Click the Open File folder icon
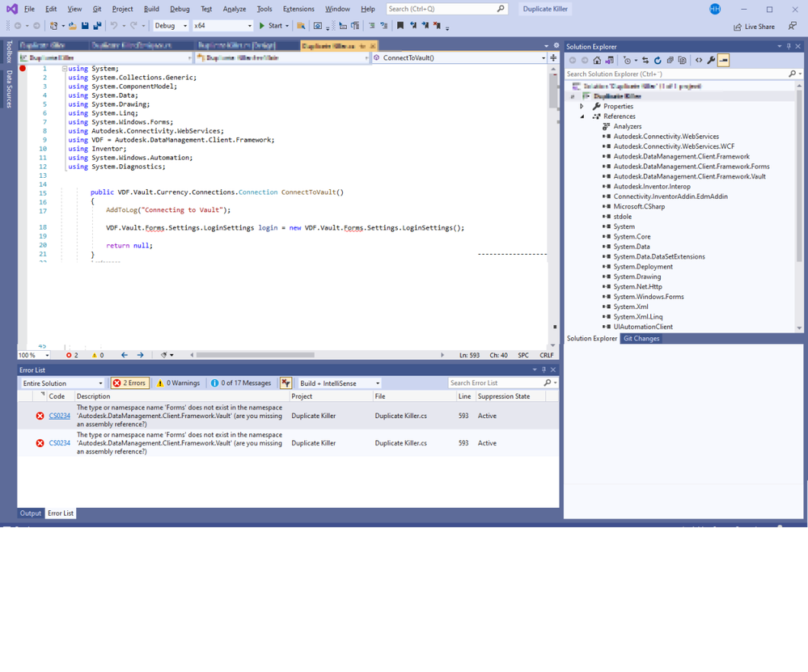This screenshot has height=672, width=808. tap(73, 26)
